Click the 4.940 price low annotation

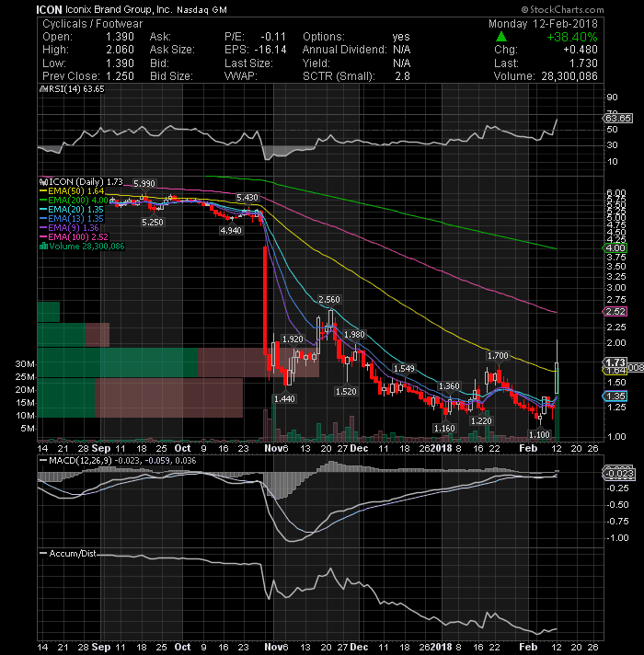(231, 231)
